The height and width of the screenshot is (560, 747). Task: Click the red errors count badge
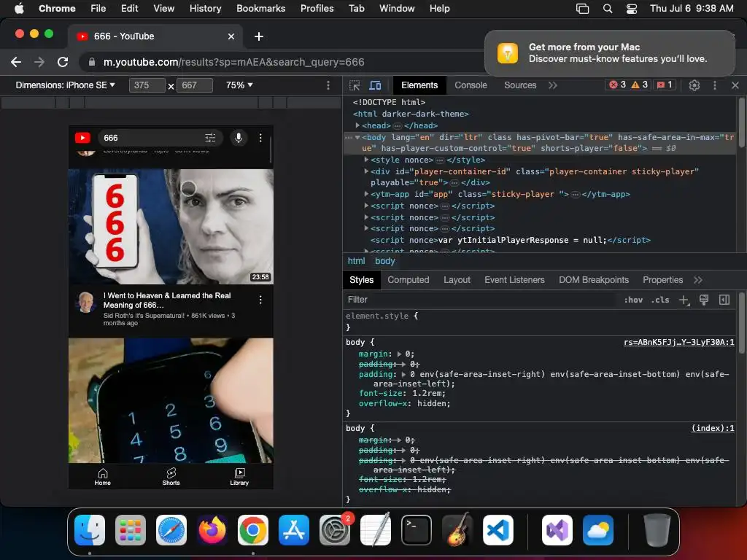[x=617, y=85]
